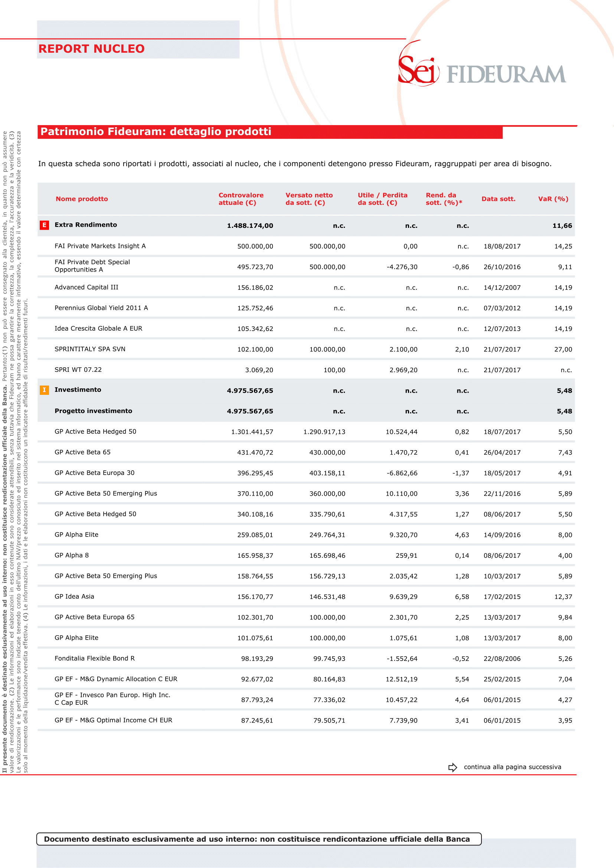Select GP EF - M&G Optimal Income CH EUR

[114, 720]
